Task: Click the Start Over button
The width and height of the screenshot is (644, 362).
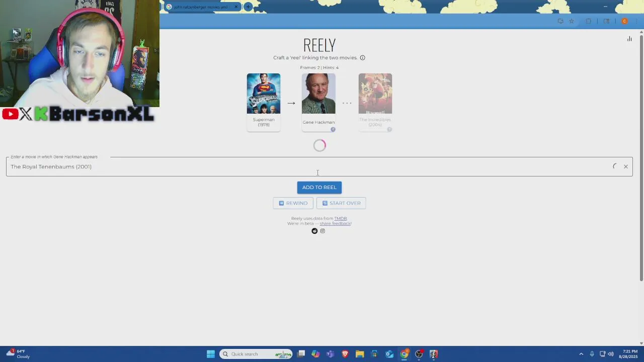Action: click(341, 203)
